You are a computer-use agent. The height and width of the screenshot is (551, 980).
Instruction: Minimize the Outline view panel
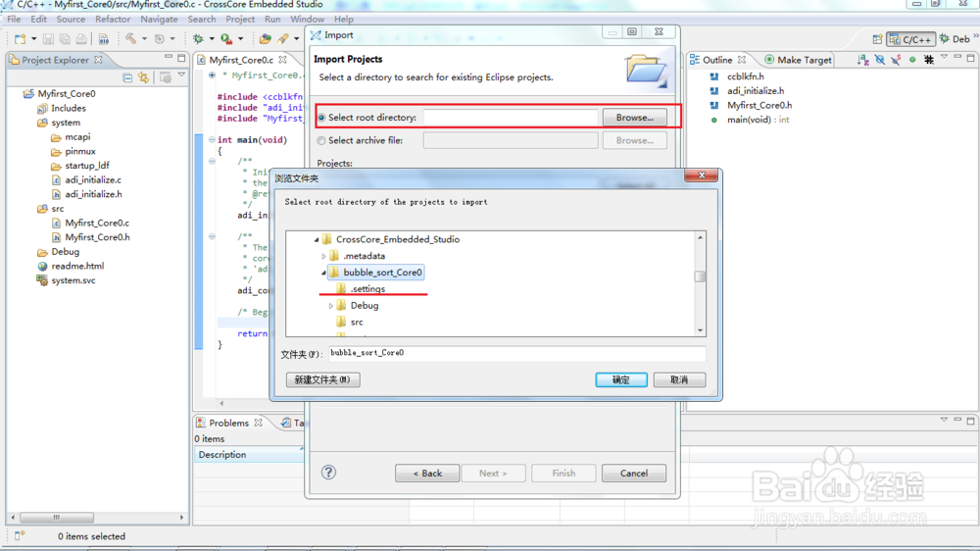(957, 57)
